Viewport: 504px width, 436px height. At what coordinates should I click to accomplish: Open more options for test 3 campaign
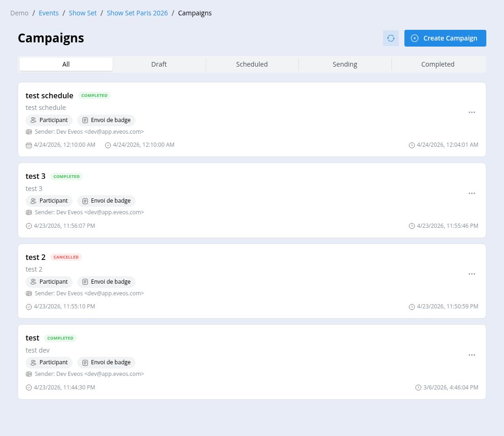pyautogui.click(x=471, y=193)
